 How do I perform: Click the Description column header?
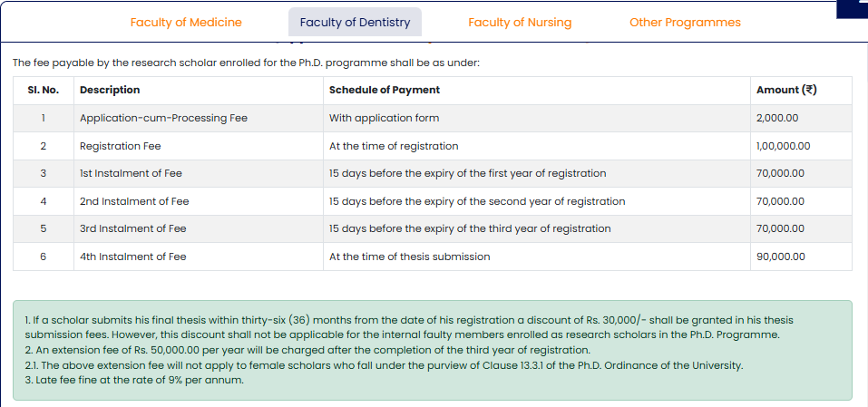(110, 90)
